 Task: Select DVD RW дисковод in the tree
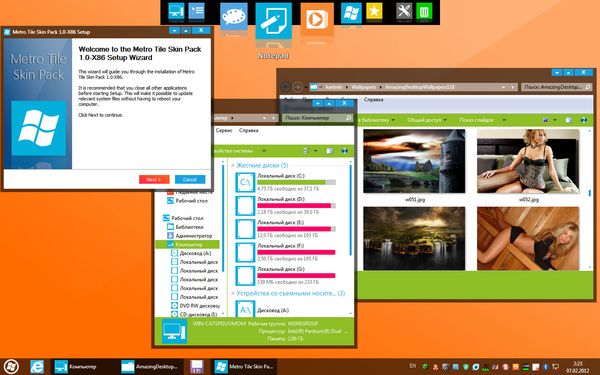pos(199,306)
